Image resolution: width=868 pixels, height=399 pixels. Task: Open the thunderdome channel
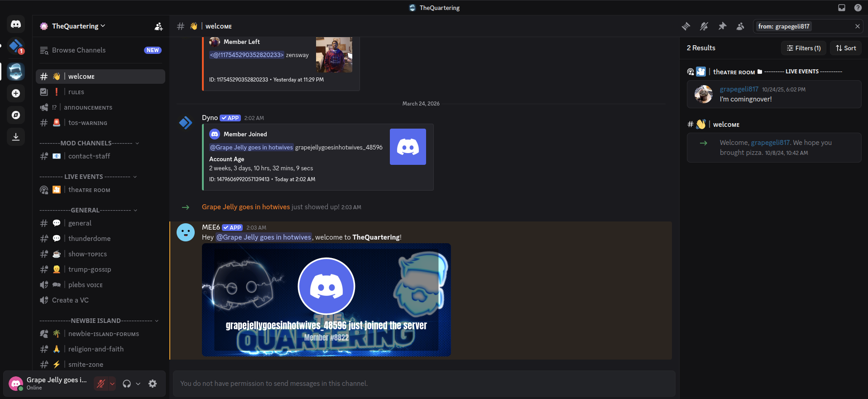tap(101, 239)
